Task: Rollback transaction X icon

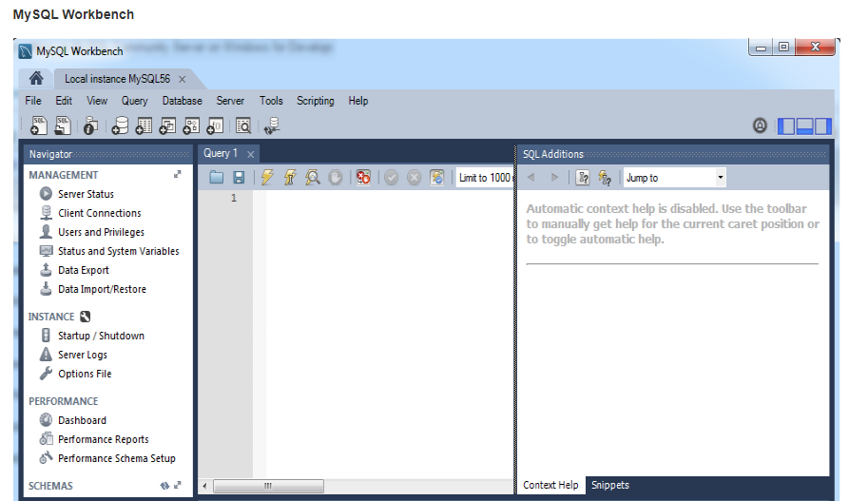Action: 414,177
